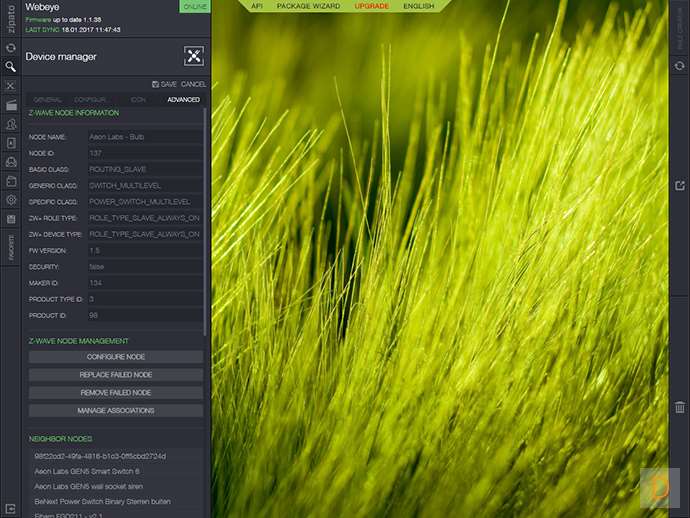Open the Package Wizard menu item
Viewport: 690px width, 518px height.
pos(308,6)
